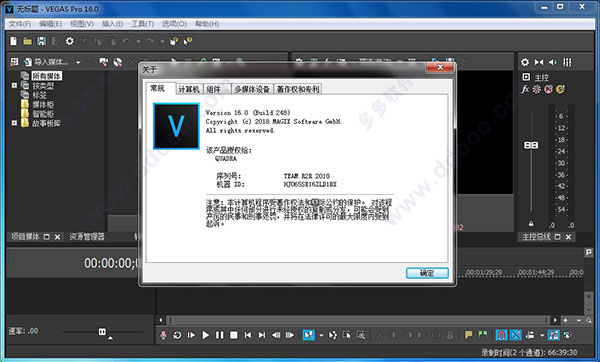Click the record microphone icon
Viewport: 600px width, 362px height.
click(163, 335)
